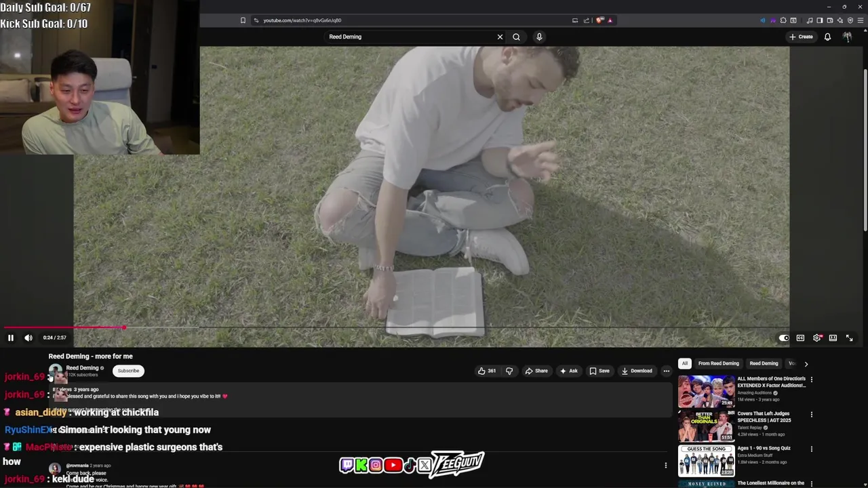Click the magnifier search button

pyautogui.click(x=516, y=37)
